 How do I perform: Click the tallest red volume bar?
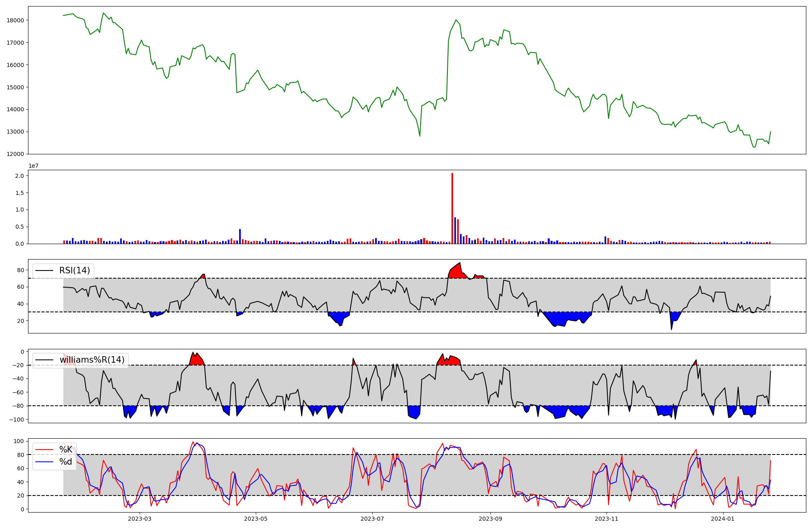[x=452, y=208]
